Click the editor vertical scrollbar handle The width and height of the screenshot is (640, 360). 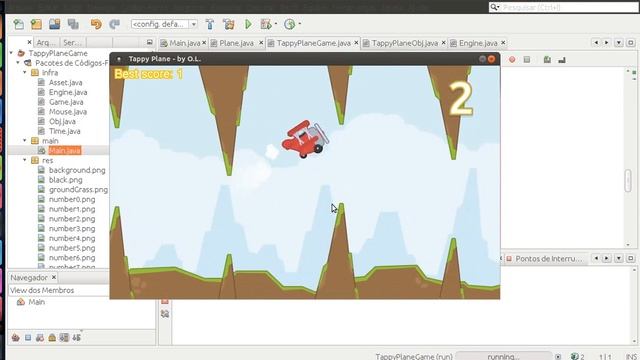pyautogui.click(x=628, y=180)
